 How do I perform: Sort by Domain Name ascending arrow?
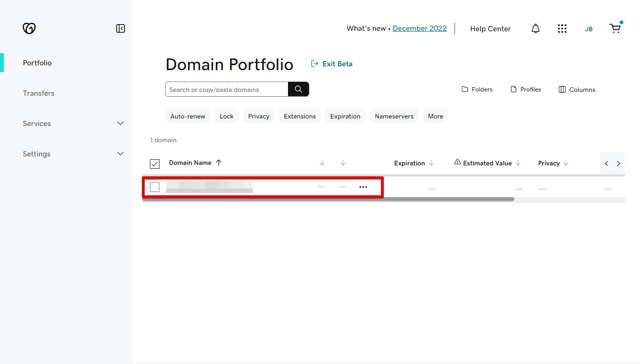pos(219,163)
